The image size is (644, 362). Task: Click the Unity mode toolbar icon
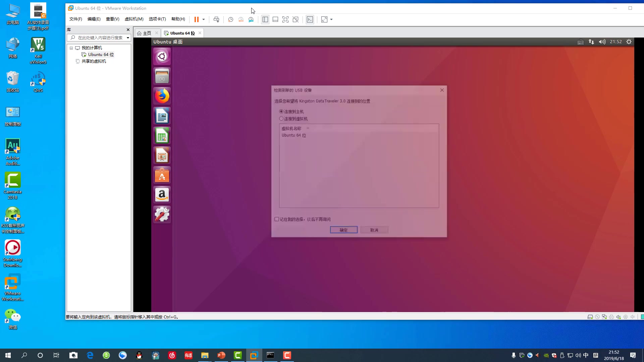296,19
